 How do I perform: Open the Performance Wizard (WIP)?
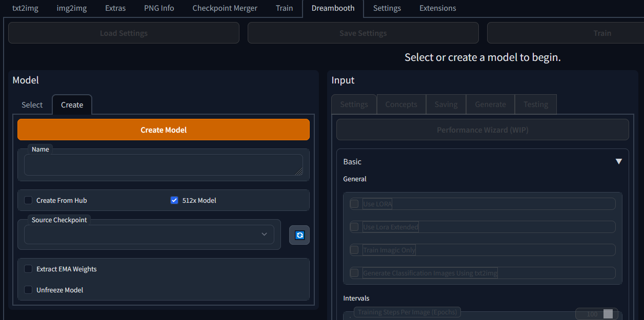tap(482, 130)
